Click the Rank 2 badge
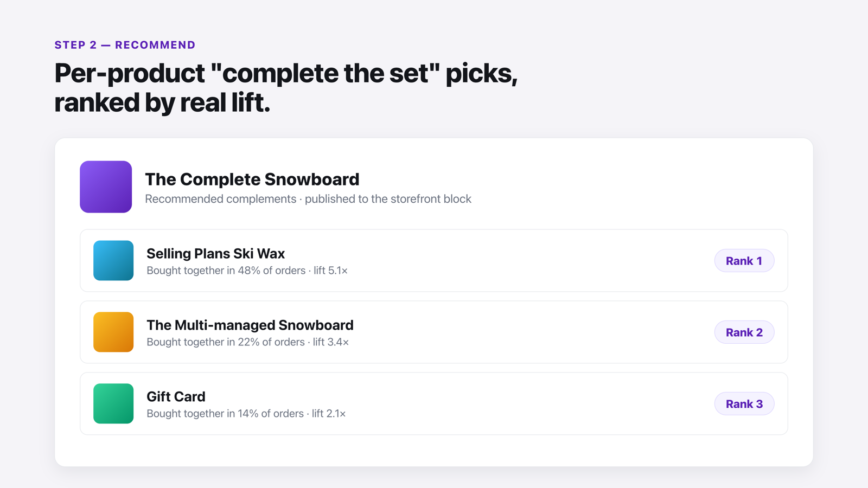This screenshot has width=868, height=488. [x=744, y=332]
